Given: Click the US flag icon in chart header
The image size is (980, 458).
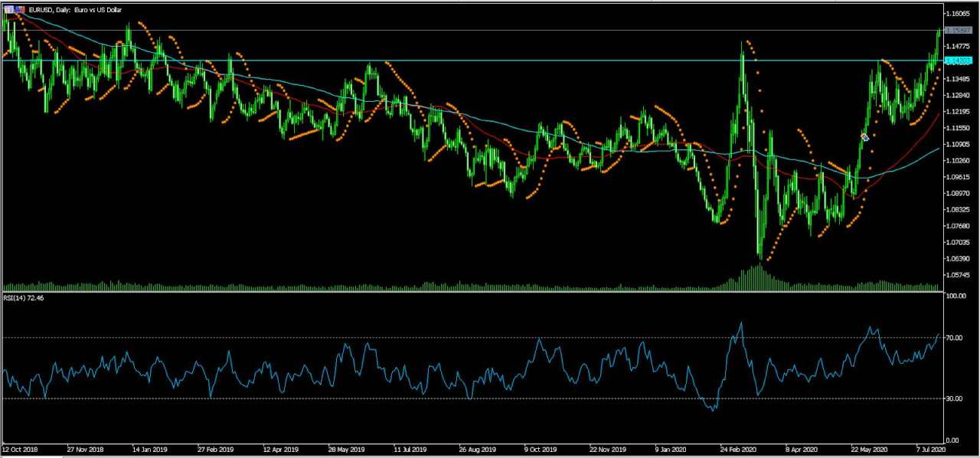Looking at the screenshot, I should (x=19, y=9).
